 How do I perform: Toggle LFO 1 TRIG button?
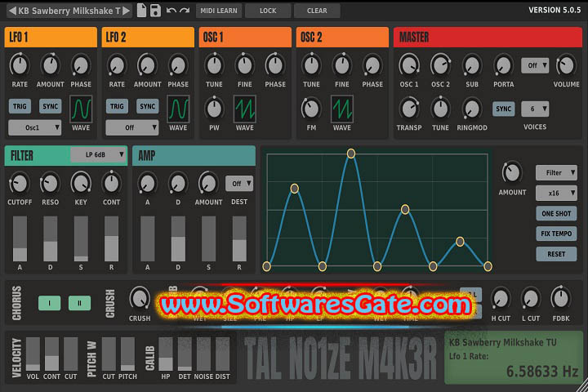pyautogui.click(x=20, y=106)
